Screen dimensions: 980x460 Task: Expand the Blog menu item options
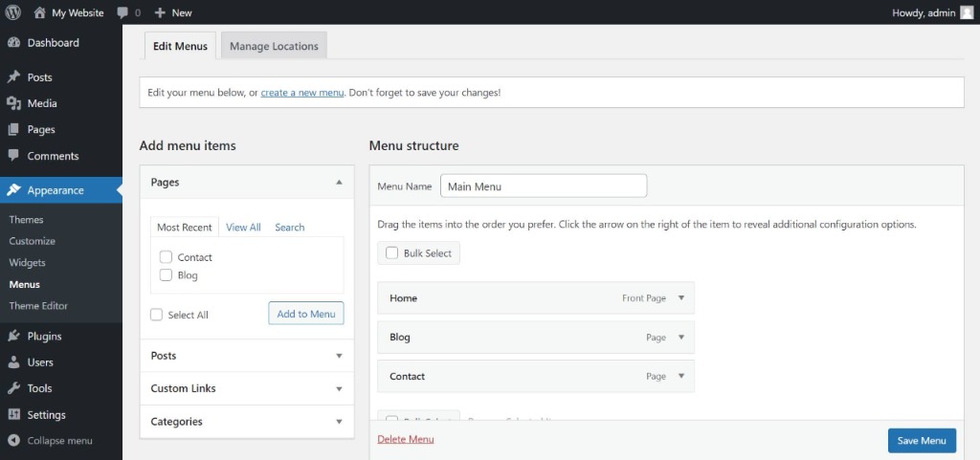pyautogui.click(x=681, y=337)
